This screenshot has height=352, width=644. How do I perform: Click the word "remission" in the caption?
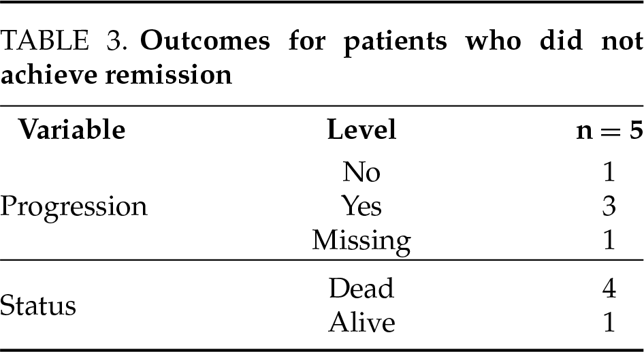pyautogui.click(x=167, y=74)
